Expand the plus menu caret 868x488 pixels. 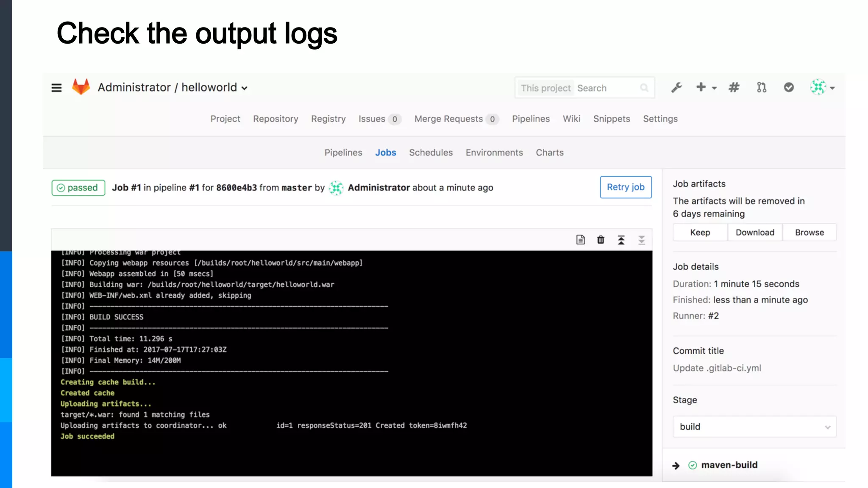click(x=714, y=88)
